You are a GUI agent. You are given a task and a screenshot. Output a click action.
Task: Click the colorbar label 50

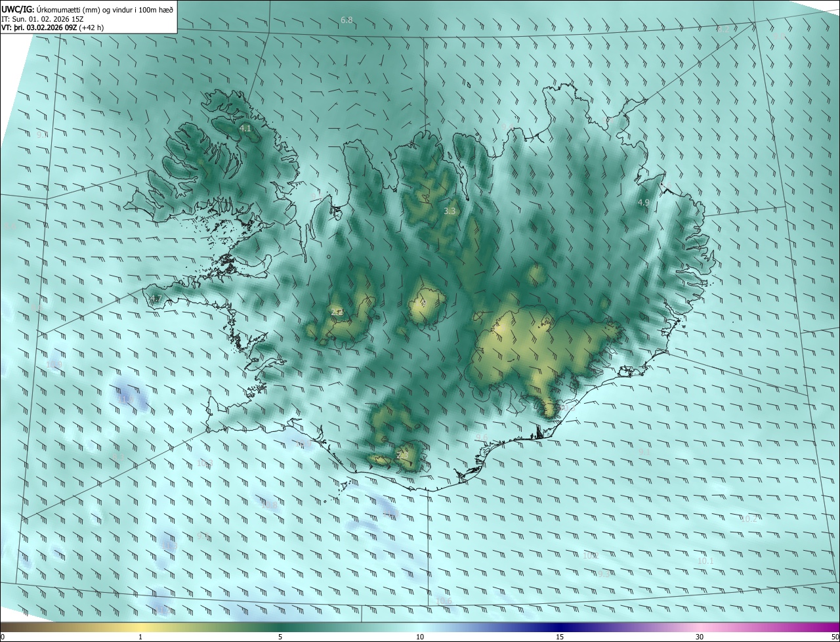tap(835, 637)
